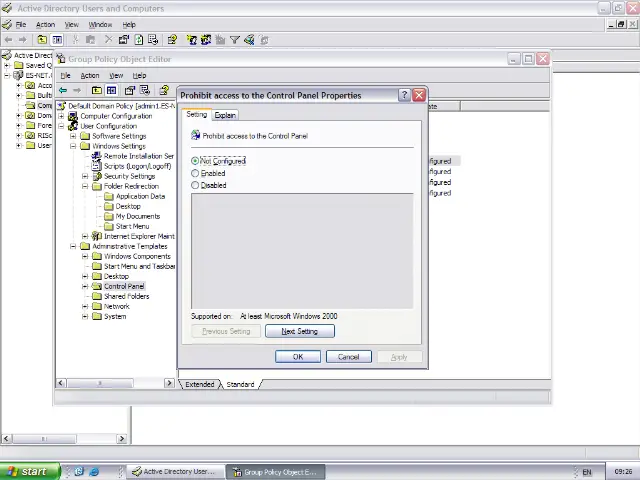Click Up One Level in Group Policy Editor toolbar
This screenshot has height=480, width=640.
[97, 90]
